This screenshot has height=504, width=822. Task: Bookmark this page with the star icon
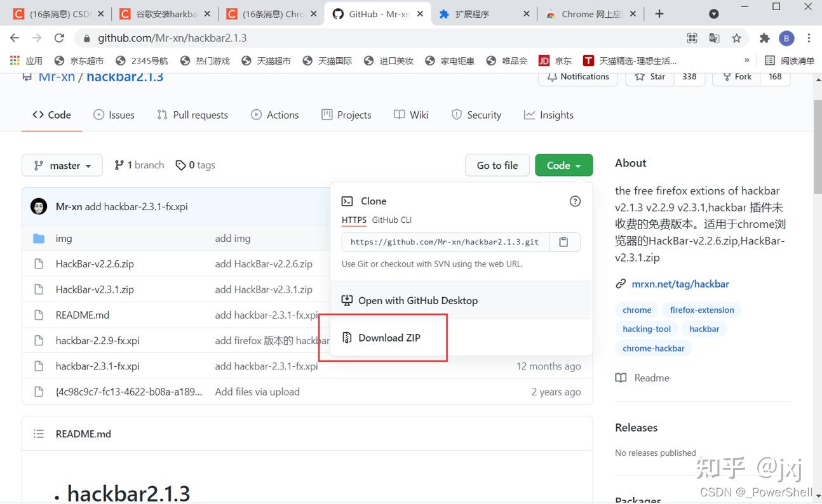pos(736,38)
